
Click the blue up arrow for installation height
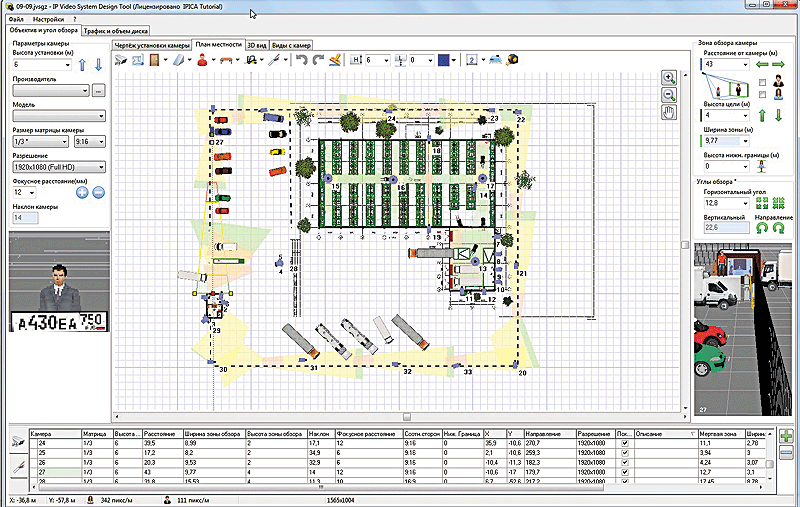click(82, 66)
